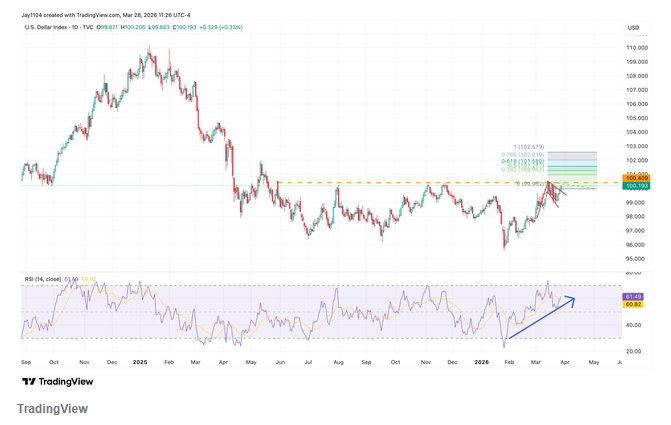Open the RSI (14, close) indicator label
671x425 pixels.
coord(43,279)
